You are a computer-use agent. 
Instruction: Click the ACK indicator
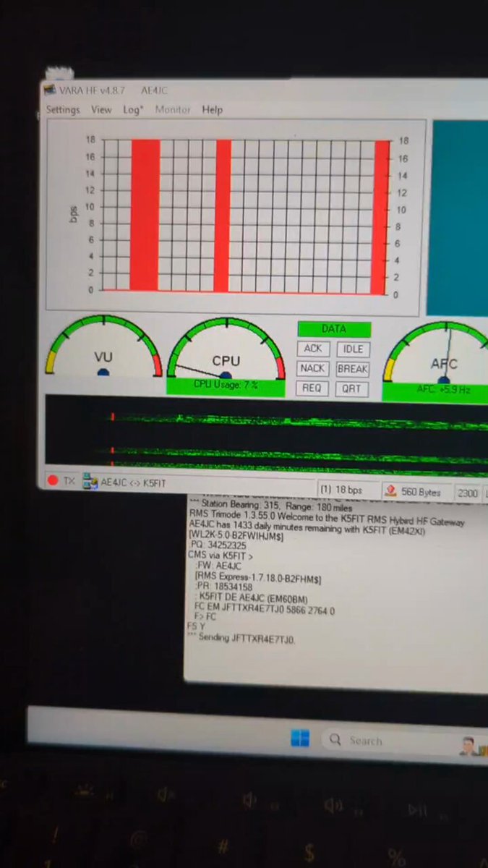point(313,349)
